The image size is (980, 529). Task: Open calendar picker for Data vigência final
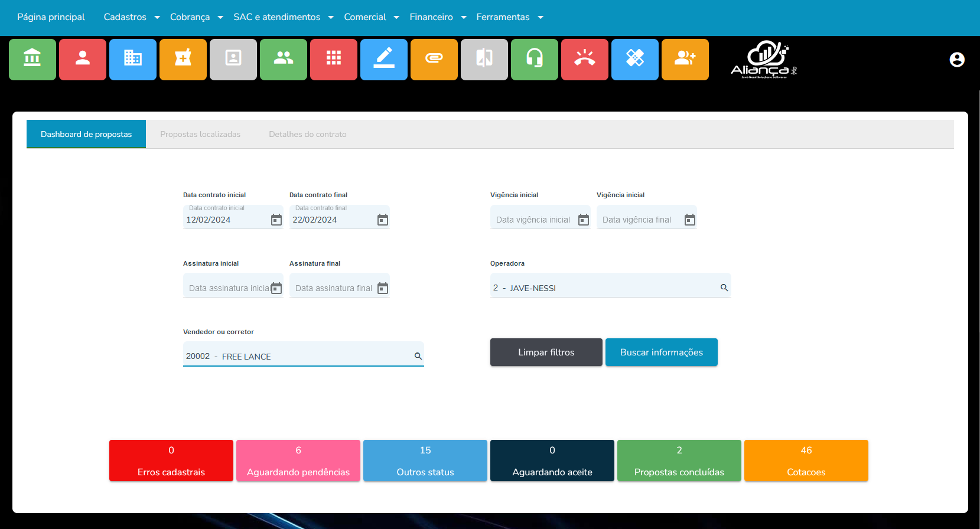[690, 220]
